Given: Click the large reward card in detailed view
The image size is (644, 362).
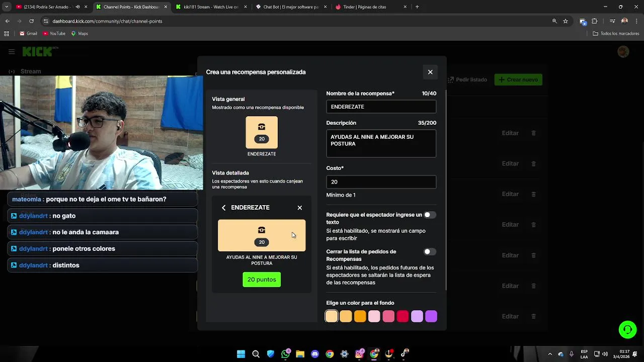Looking at the screenshot, I should point(262,235).
